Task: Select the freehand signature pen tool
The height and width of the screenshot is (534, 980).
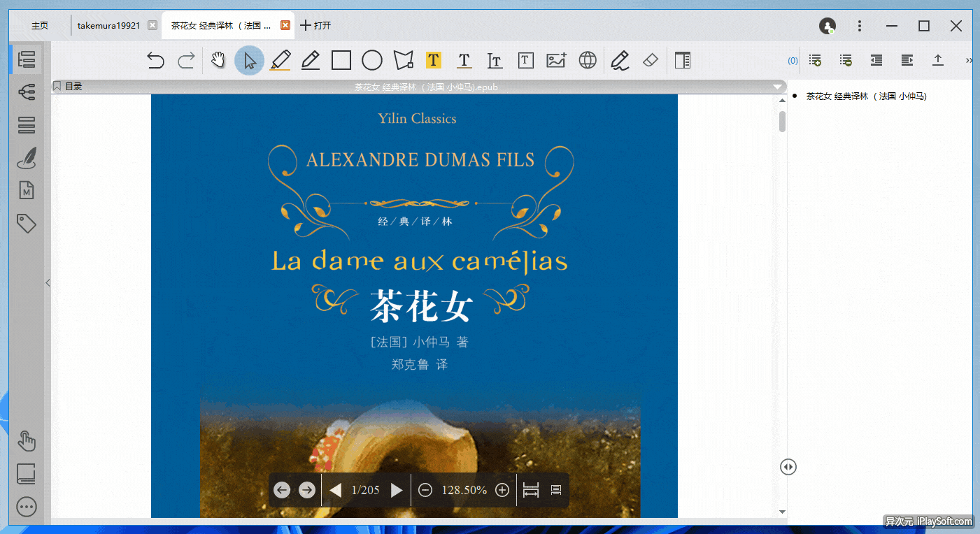Action: pyautogui.click(x=620, y=61)
